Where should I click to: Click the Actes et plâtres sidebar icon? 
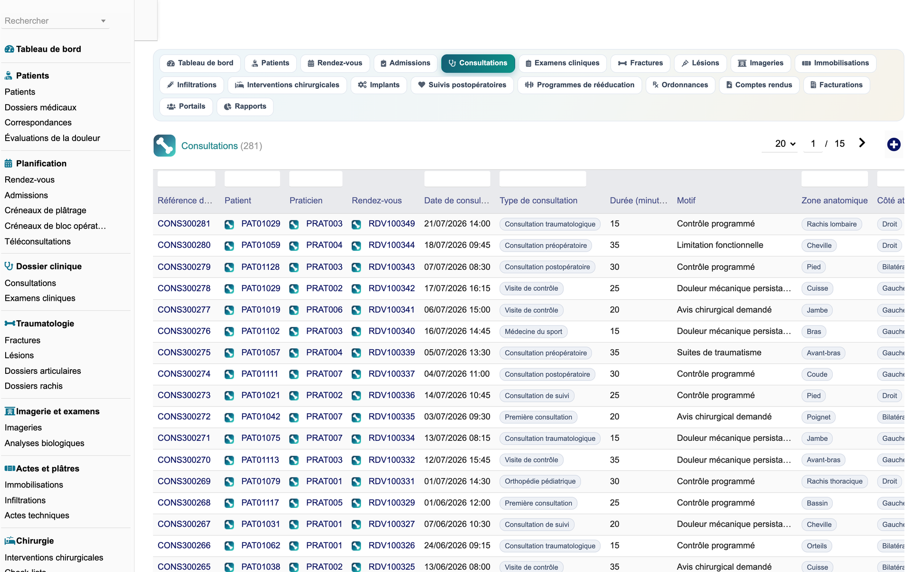[x=9, y=468]
